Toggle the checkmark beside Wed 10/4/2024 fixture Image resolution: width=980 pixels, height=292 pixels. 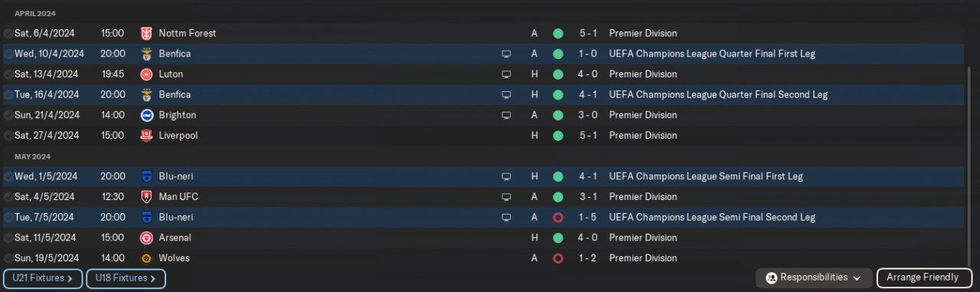pos(8,54)
